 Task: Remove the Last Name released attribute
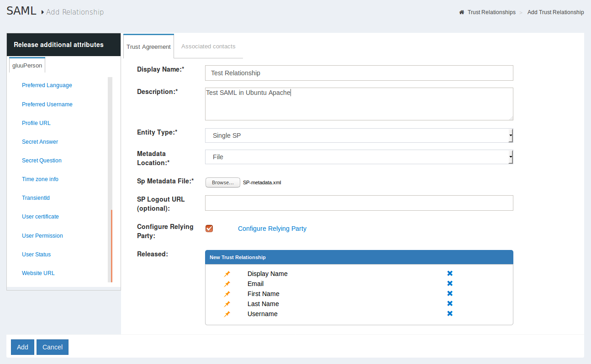point(450,303)
